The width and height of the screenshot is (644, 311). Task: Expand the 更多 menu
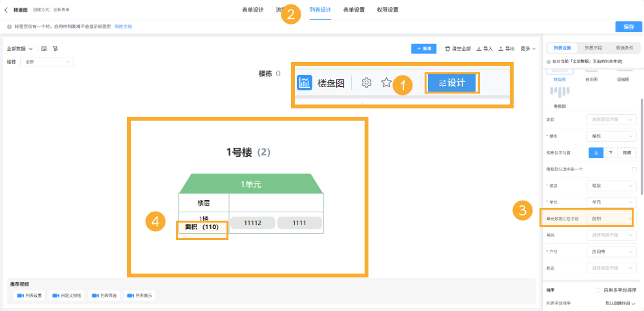pos(528,48)
